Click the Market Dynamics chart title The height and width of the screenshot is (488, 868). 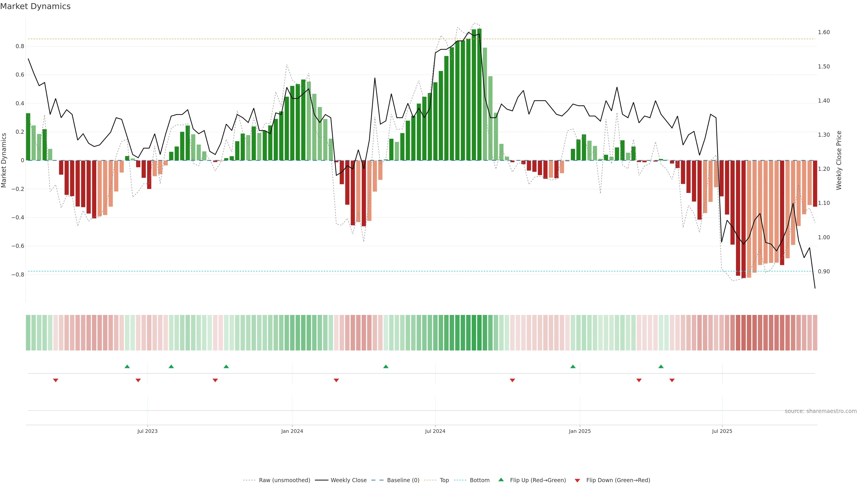pyautogui.click(x=35, y=6)
